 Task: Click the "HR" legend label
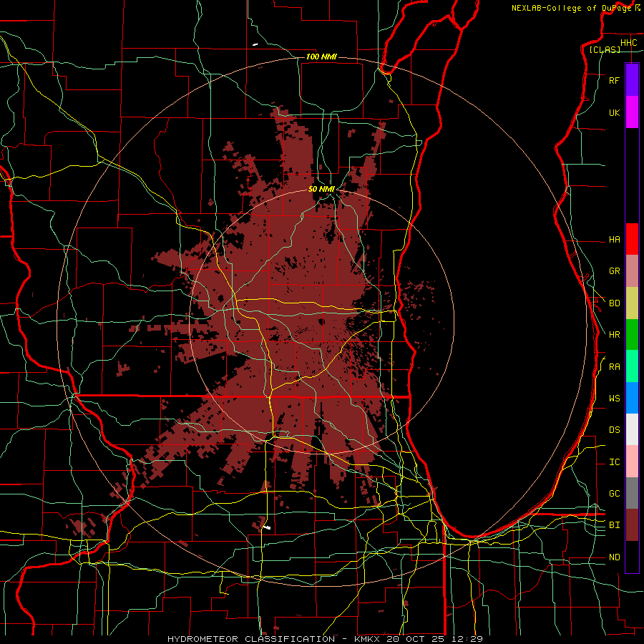[x=614, y=335]
